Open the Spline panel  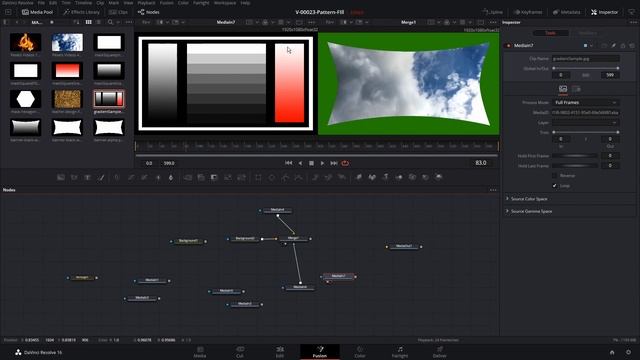pyautogui.click(x=493, y=12)
